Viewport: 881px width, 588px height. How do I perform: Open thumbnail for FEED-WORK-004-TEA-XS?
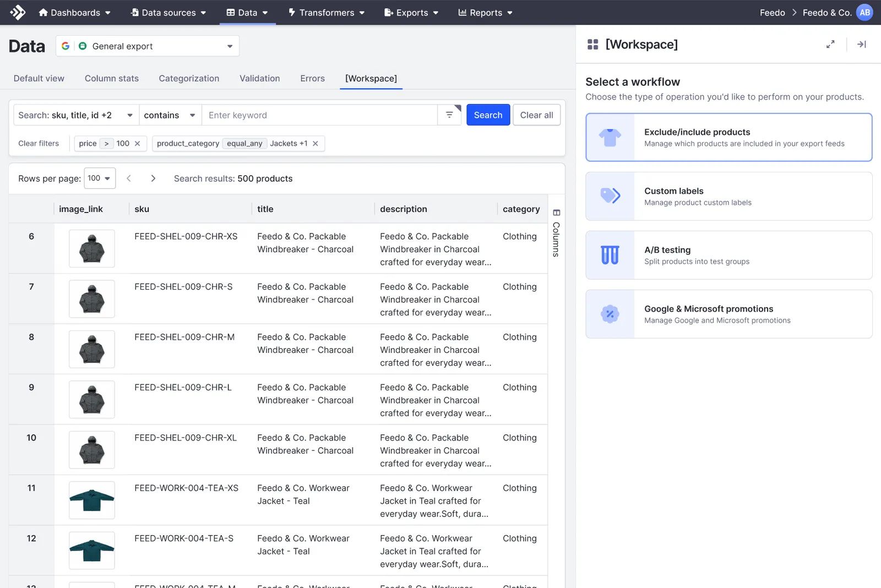[x=92, y=500]
